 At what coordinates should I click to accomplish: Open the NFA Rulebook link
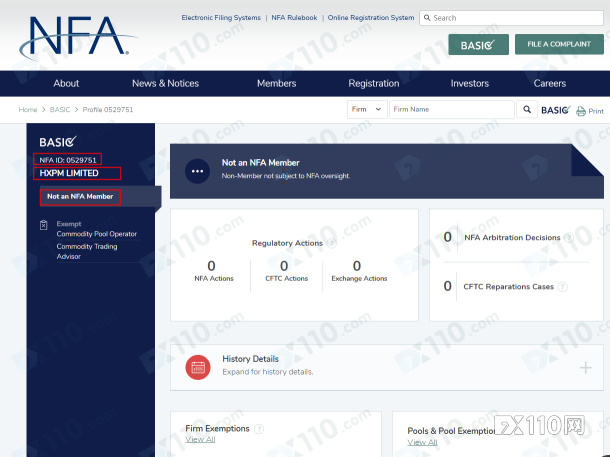(x=294, y=18)
